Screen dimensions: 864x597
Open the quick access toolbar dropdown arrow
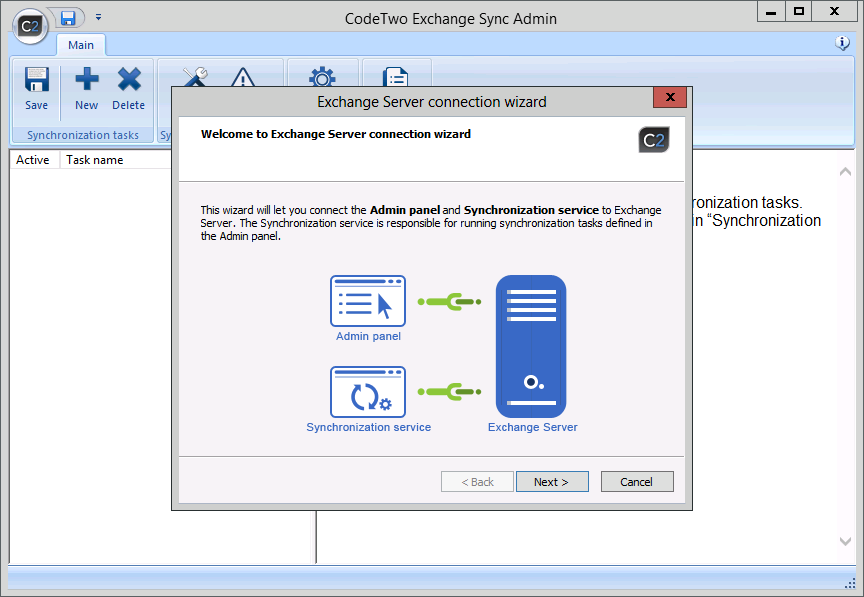(x=98, y=18)
